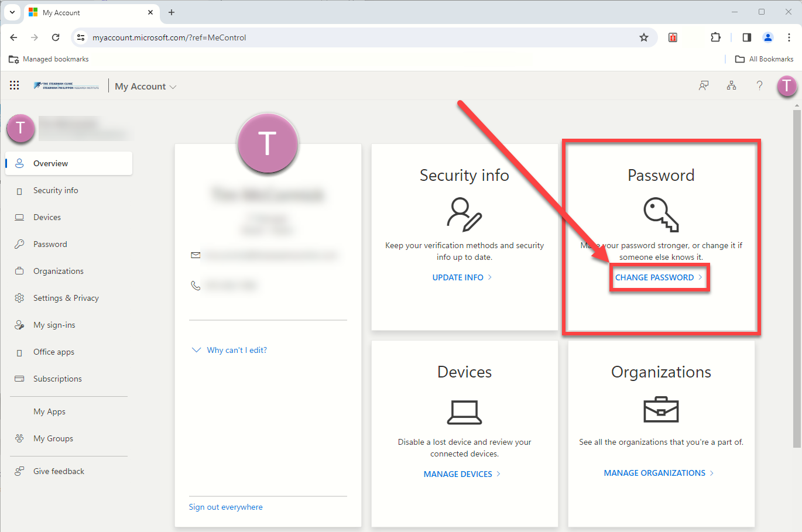802x532 pixels.
Task: Open a new browser tab
Action: coord(172,12)
